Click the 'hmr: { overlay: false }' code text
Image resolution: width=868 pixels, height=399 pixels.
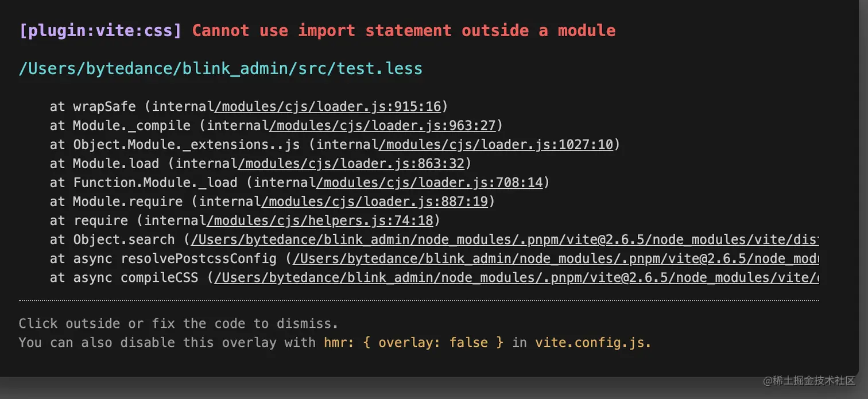point(413,343)
